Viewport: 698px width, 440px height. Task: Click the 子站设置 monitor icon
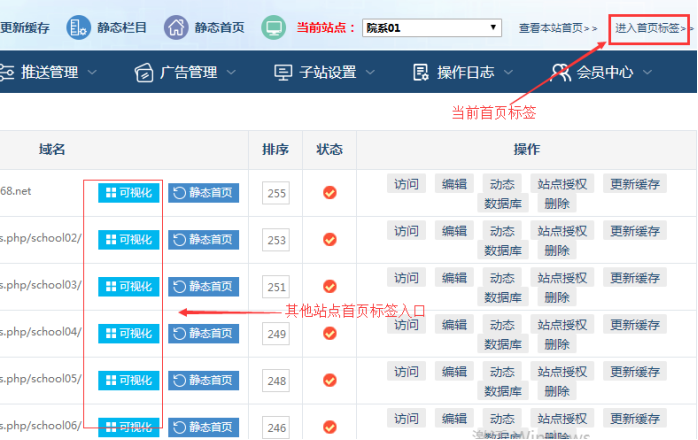click(283, 72)
